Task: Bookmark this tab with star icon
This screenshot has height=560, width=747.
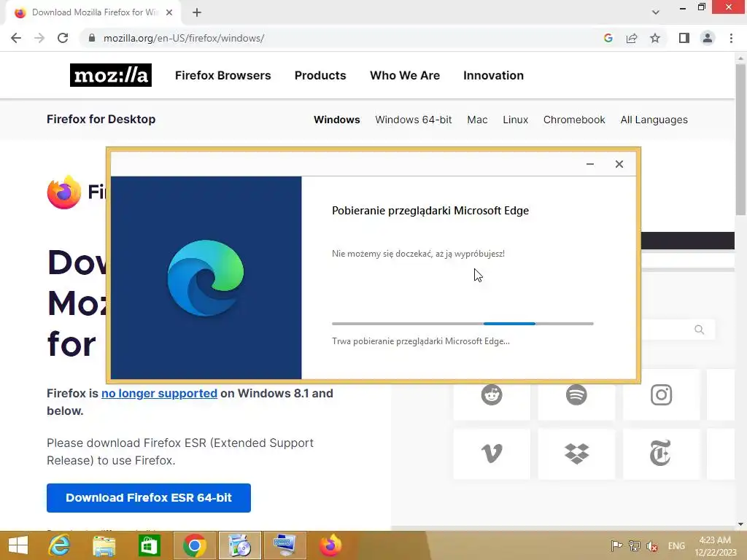Action: pos(655,38)
